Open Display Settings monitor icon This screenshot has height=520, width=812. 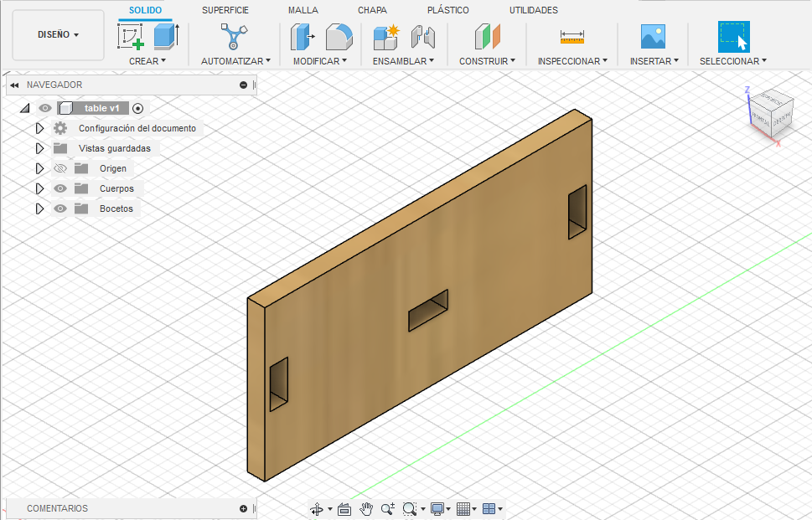coord(437,509)
